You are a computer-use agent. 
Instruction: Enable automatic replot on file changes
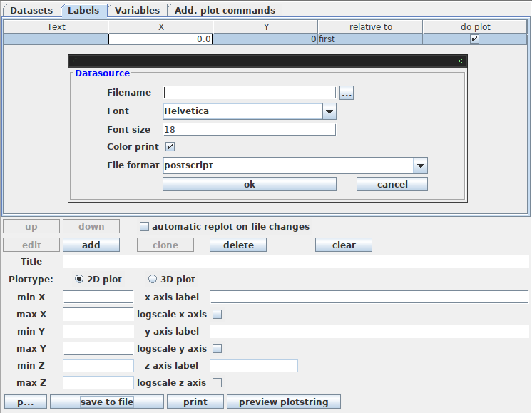[x=144, y=226]
